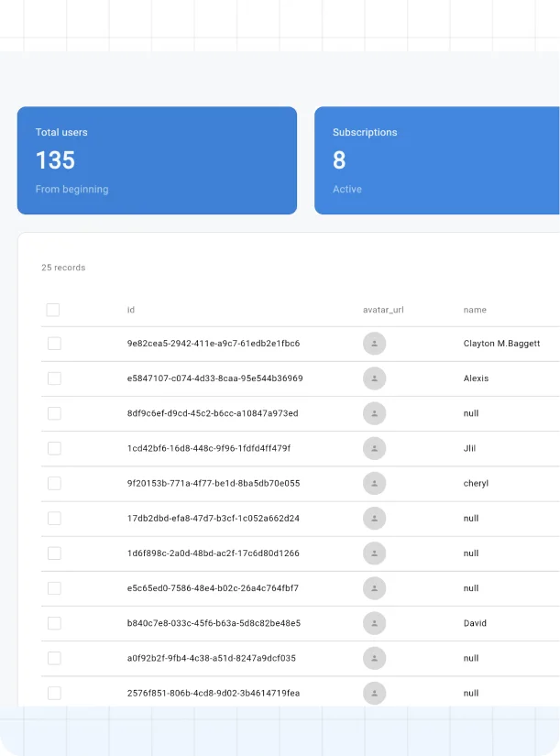Viewport: 560px width, 756px height.
Task: Click avatar icon for id a0f92b2f-9fb4-4c38-a51d-8247a9dcf035
Action: click(x=374, y=658)
